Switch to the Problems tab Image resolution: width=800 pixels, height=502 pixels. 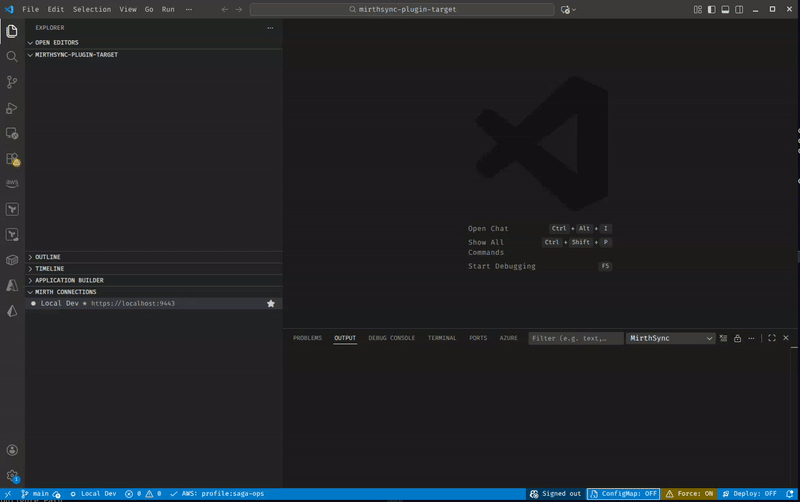pos(307,338)
